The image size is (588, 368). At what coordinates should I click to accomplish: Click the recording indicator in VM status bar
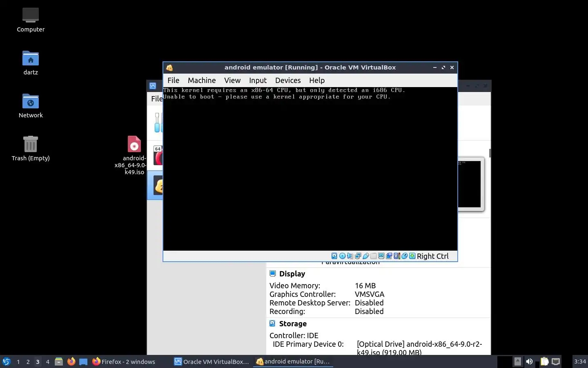[389, 256]
